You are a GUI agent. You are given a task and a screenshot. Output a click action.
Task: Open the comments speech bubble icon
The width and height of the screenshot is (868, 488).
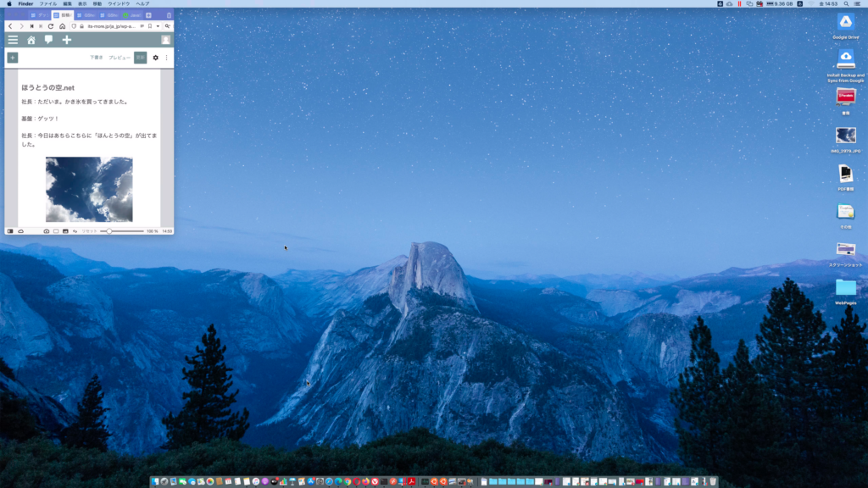click(x=48, y=40)
